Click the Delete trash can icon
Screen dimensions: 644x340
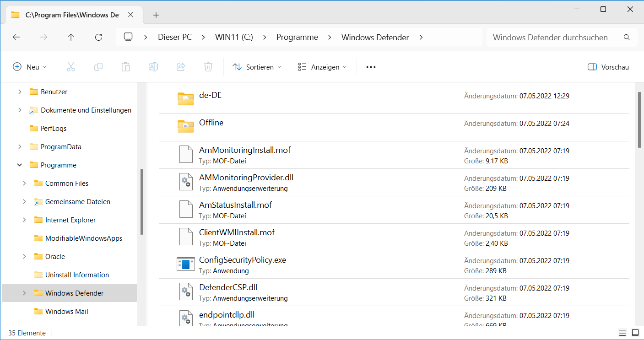(208, 67)
